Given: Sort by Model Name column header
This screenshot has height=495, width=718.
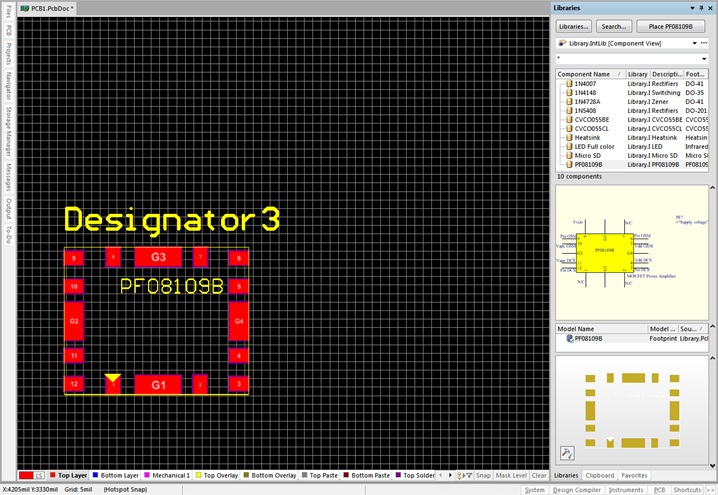Looking at the screenshot, I should (x=602, y=329).
